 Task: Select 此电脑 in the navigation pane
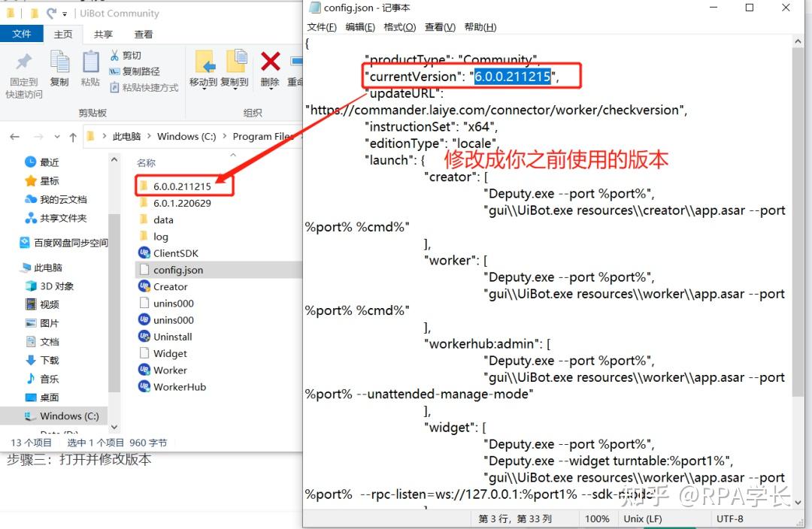pyautogui.click(x=41, y=267)
